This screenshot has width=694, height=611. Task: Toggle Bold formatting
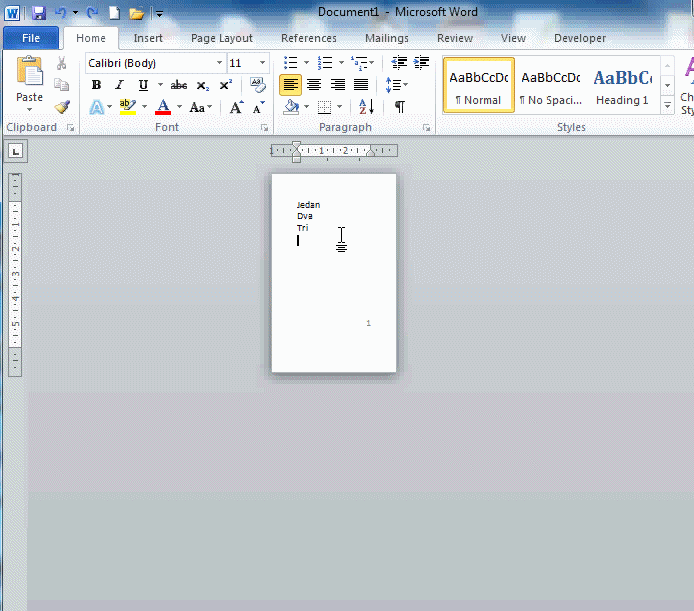pos(97,85)
